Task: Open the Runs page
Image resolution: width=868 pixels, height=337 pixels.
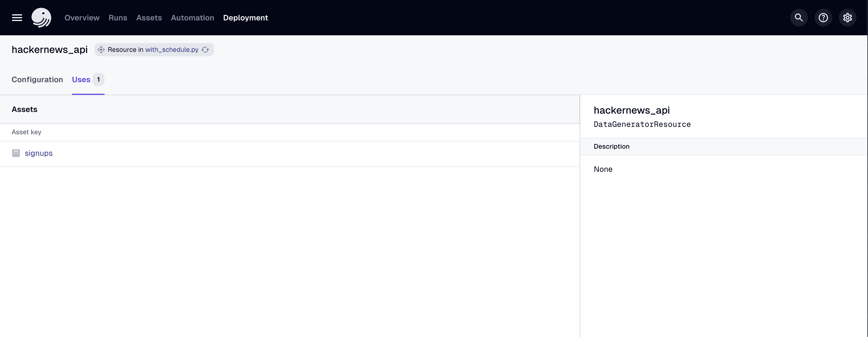Action: (117, 18)
